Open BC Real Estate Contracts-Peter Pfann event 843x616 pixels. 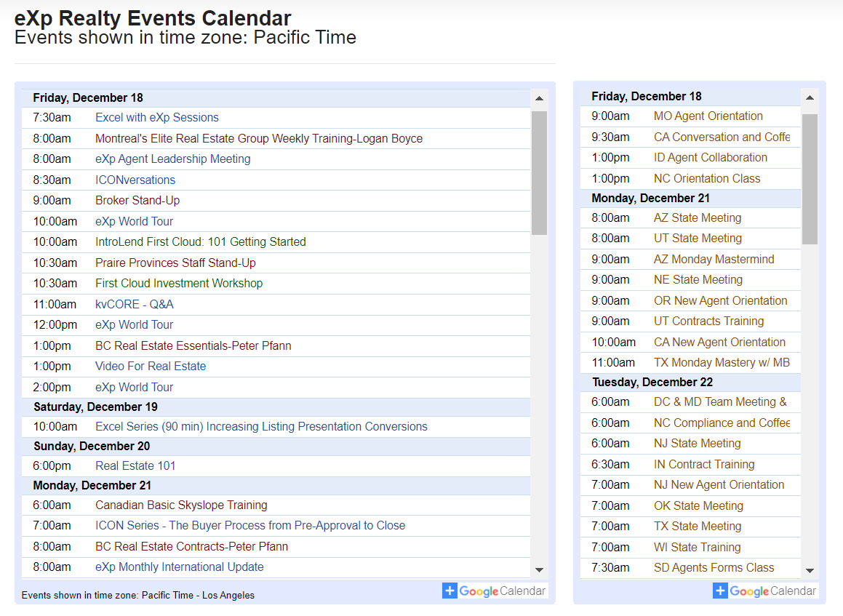click(x=191, y=547)
